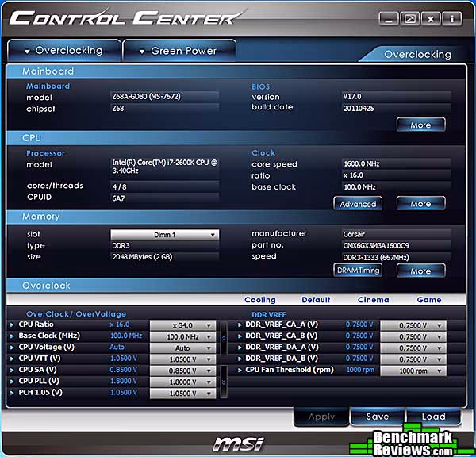Click arrow icon beside DDR_VREF_CA_A (V)
476x457 pixels.
pos(240,325)
